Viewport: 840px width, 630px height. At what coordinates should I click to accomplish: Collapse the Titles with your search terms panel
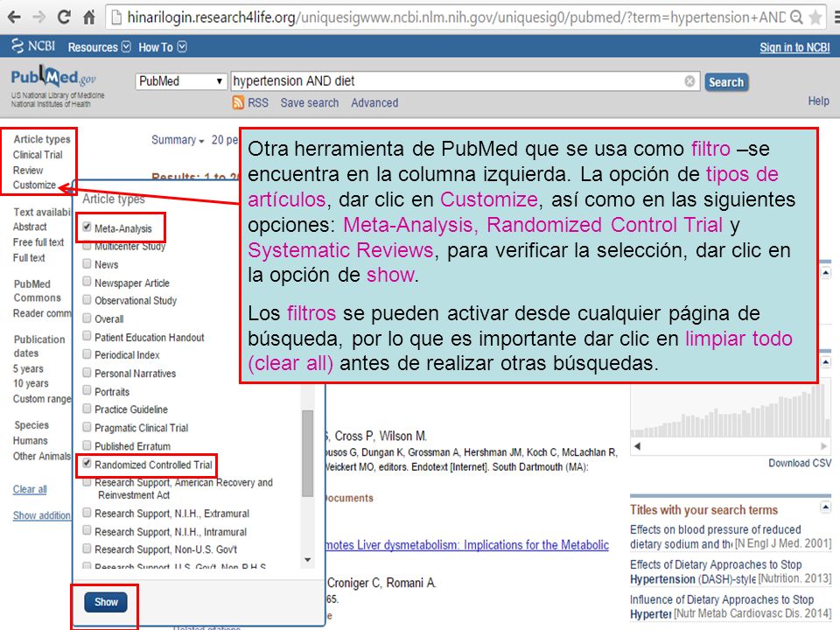tap(825, 507)
